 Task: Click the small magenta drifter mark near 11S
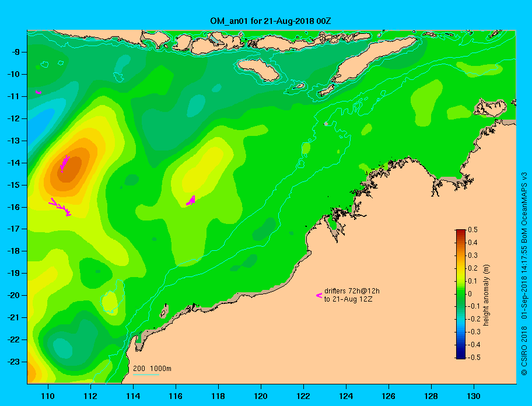pyautogui.click(x=38, y=92)
